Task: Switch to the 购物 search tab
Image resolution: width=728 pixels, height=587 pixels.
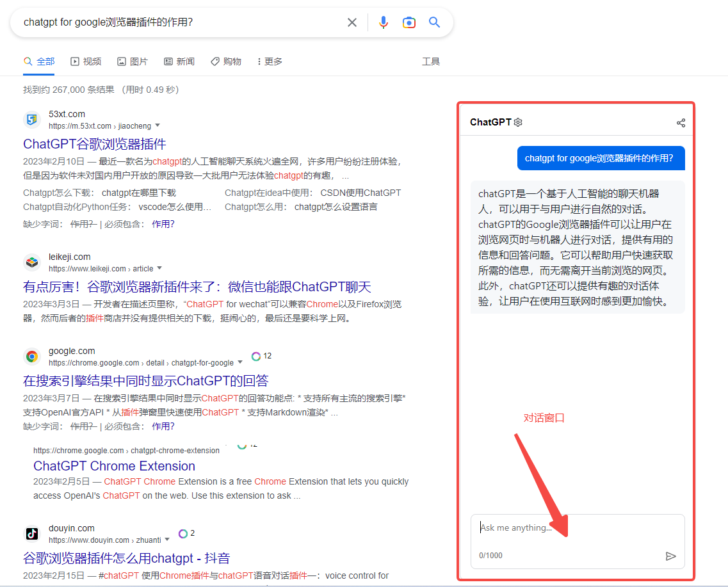Action: click(x=225, y=61)
